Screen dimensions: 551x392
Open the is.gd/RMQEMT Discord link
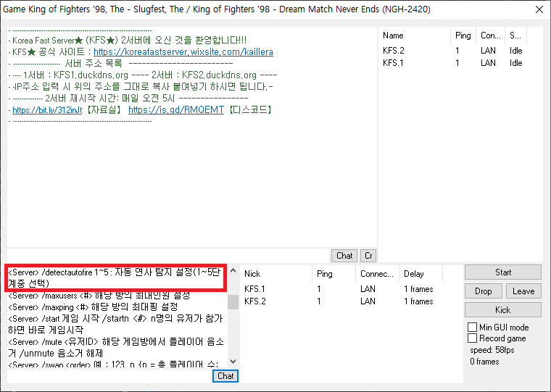pyautogui.click(x=176, y=110)
